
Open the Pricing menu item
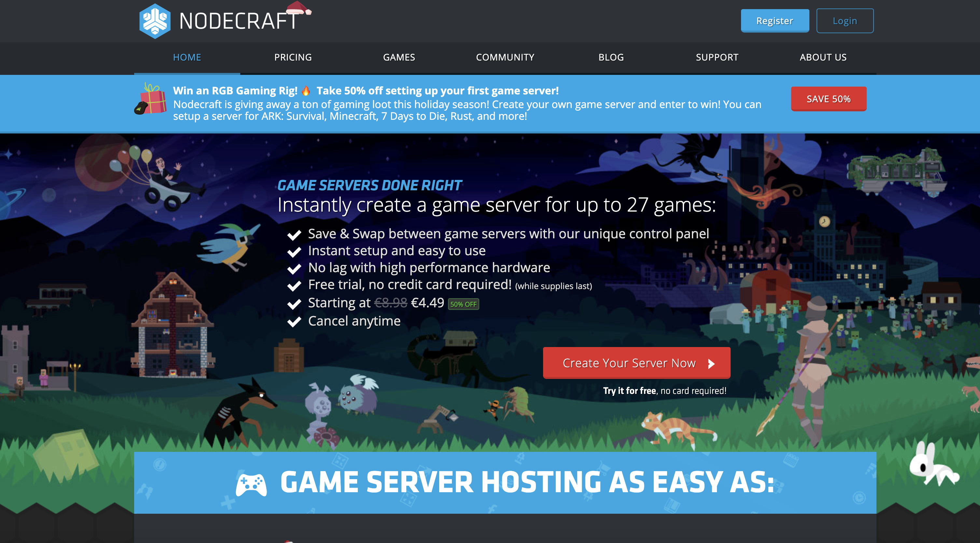[293, 58]
